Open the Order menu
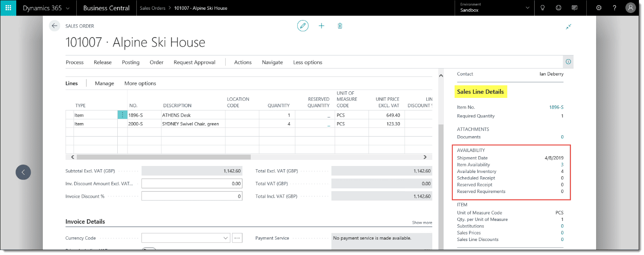Screen dimensions: 644x255 coord(156,62)
